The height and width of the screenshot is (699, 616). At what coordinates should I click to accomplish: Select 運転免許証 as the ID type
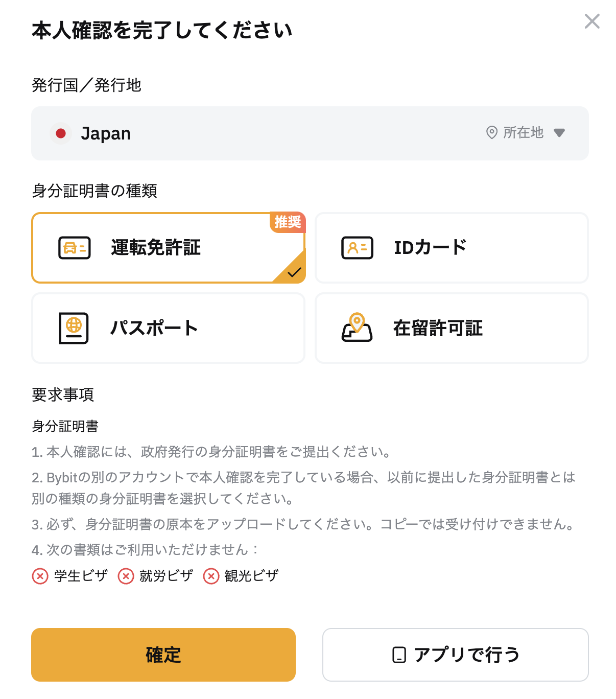pyautogui.click(x=169, y=248)
